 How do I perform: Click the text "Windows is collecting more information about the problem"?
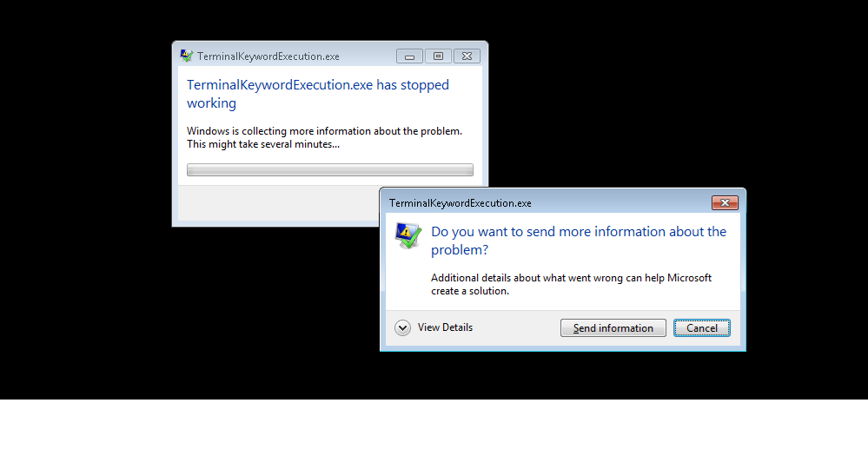click(x=324, y=131)
